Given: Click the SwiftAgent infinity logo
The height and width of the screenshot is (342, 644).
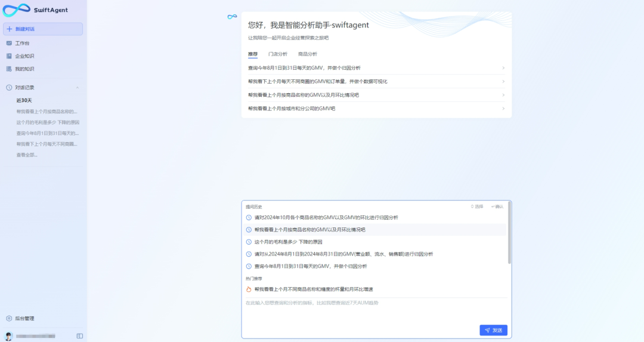Looking at the screenshot, I should coord(16,10).
